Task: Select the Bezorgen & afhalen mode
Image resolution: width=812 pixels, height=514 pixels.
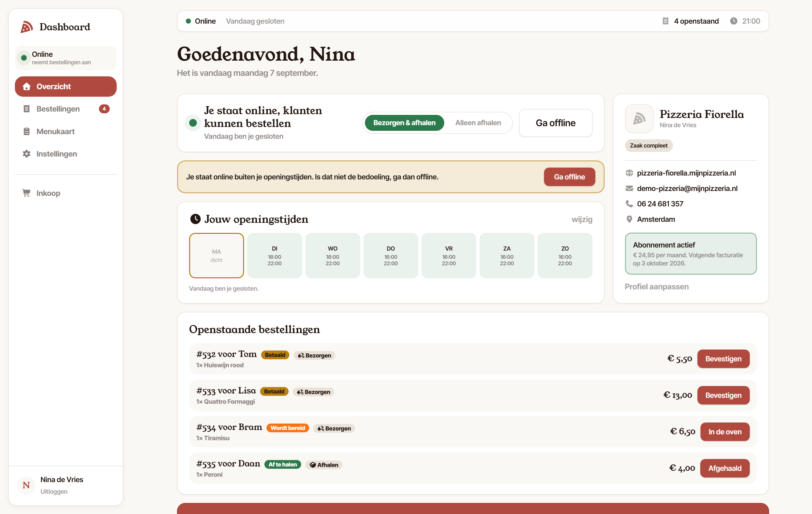Action: click(404, 123)
